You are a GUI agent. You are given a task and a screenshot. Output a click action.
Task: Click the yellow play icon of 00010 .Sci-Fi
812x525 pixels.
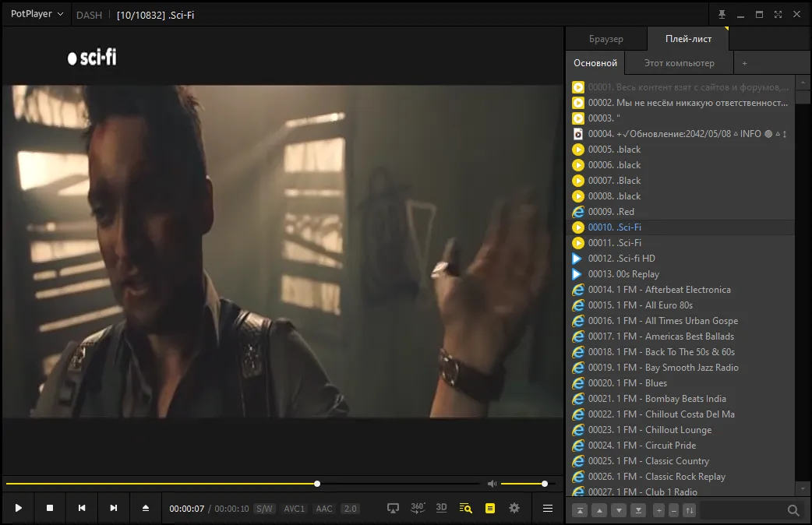coord(578,227)
